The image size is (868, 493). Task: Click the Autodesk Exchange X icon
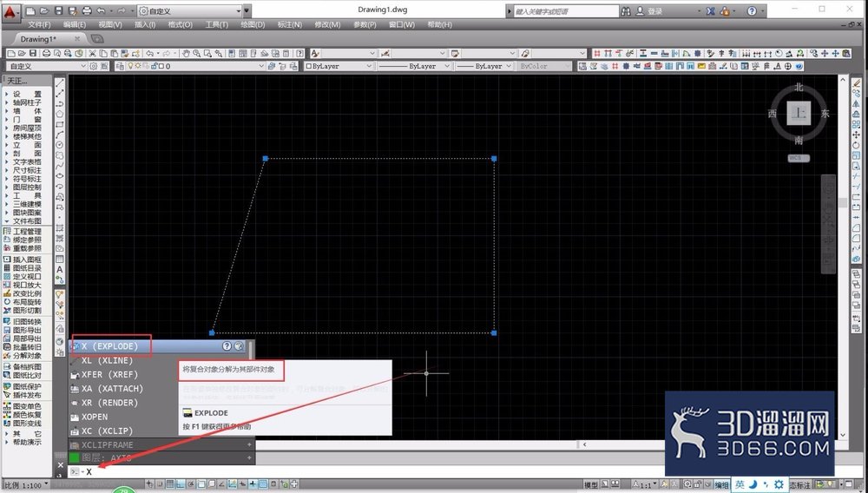[x=710, y=11]
